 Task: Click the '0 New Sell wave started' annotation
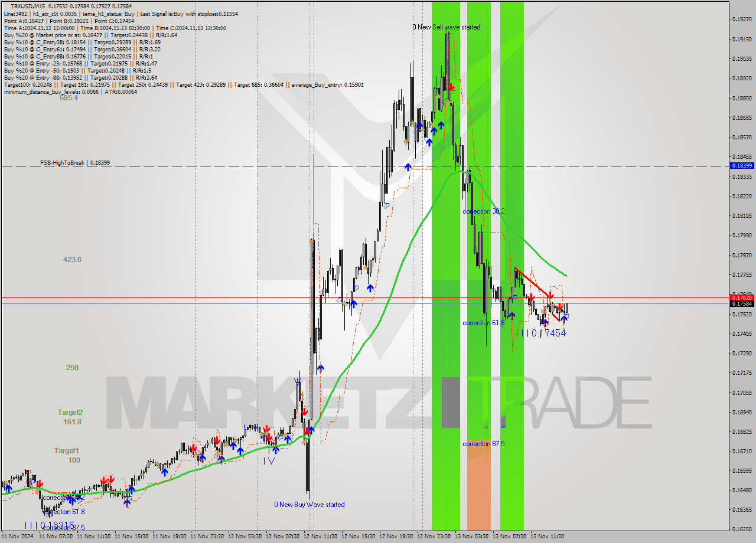point(447,27)
